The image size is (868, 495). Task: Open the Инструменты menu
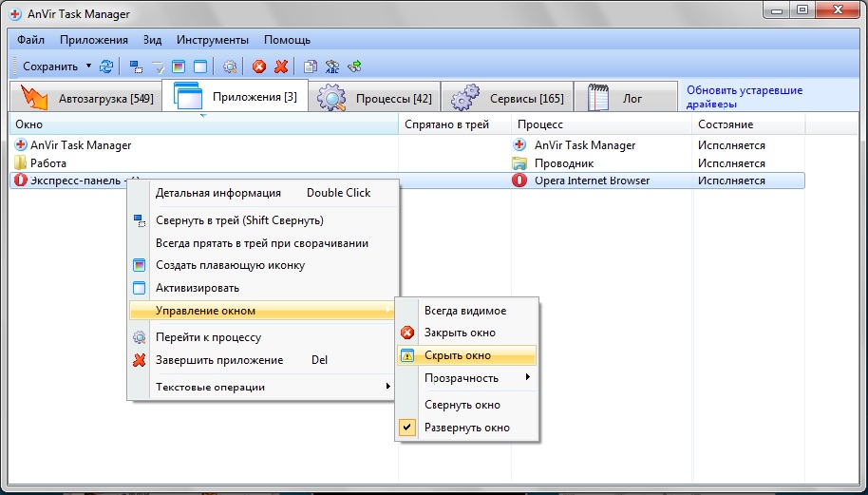(213, 40)
